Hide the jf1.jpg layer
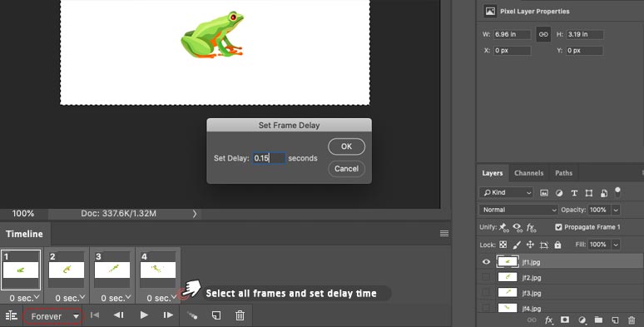Viewport: 644px width, 327px height. 486,261
